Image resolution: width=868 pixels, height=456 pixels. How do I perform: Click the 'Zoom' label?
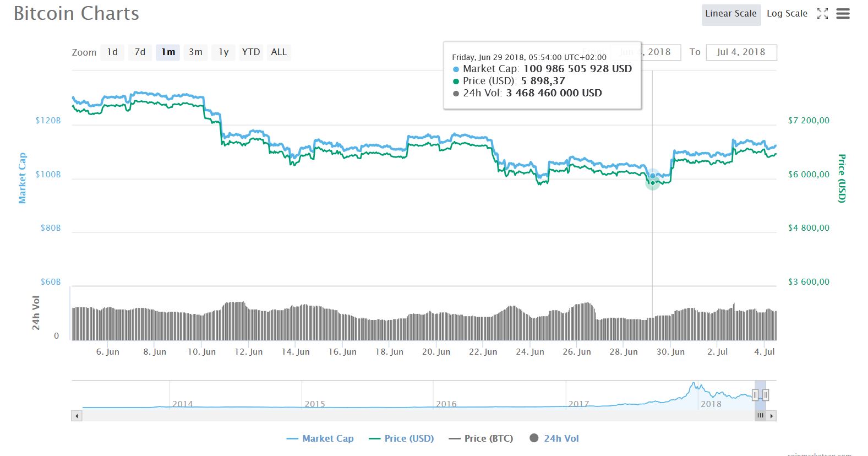(x=84, y=53)
